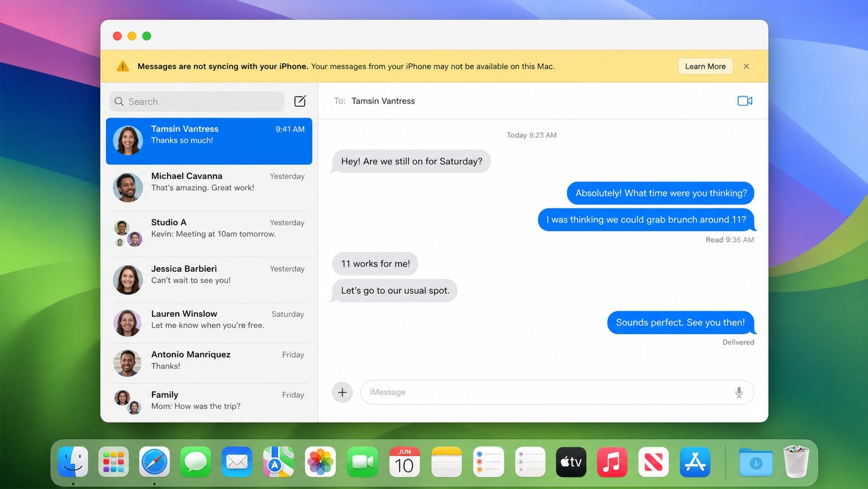The width and height of the screenshot is (868, 489).
Task: Click the 'Absolutely! What time were you thinking?' bubble
Action: pos(661,193)
